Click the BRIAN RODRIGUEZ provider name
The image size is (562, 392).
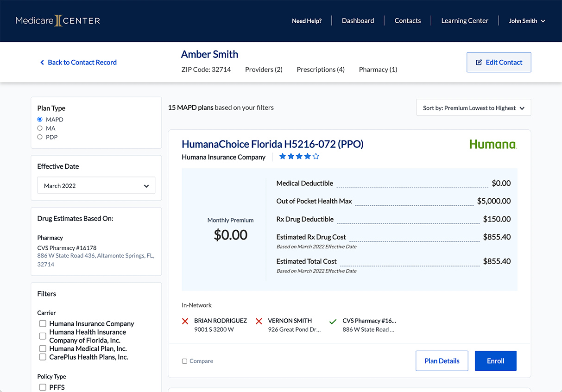pos(221,321)
